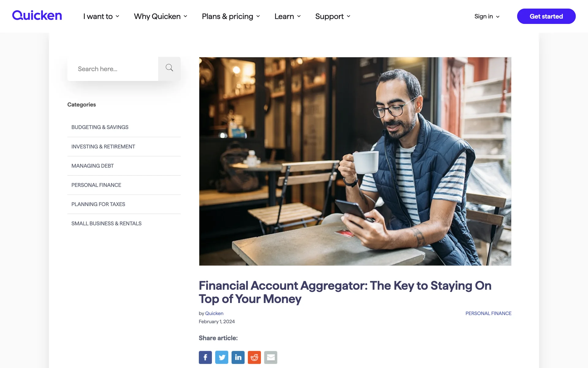This screenshot has height=368, width=588.
Task: Share article on Twitter
Action: coord(222,357)
